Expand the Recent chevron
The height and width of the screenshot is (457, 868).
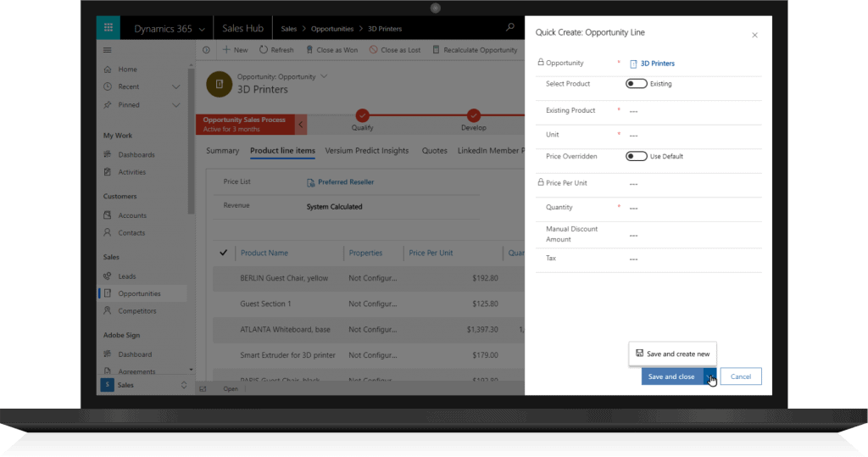pos(175,87)
